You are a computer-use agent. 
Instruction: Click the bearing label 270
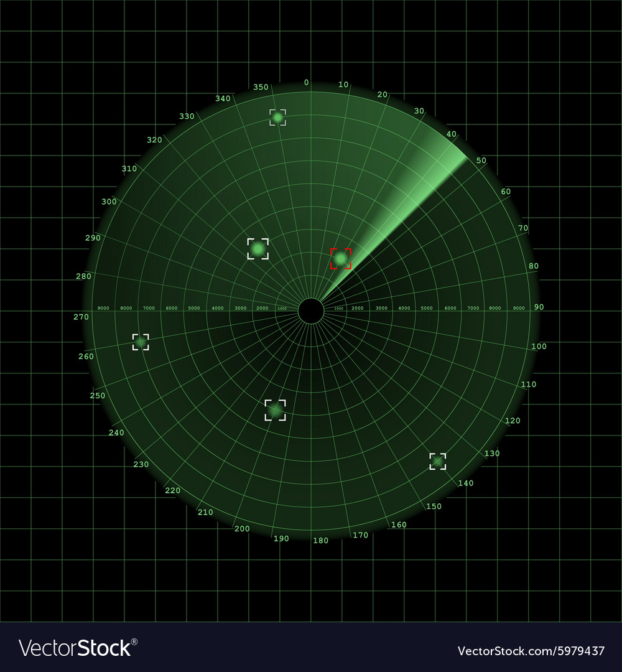(81, 317)
